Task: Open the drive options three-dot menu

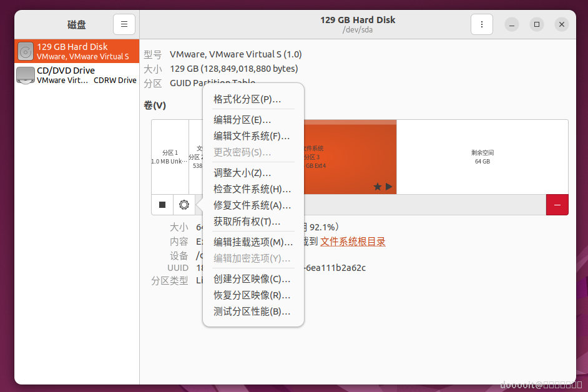Action: click(x=481, y=24)
